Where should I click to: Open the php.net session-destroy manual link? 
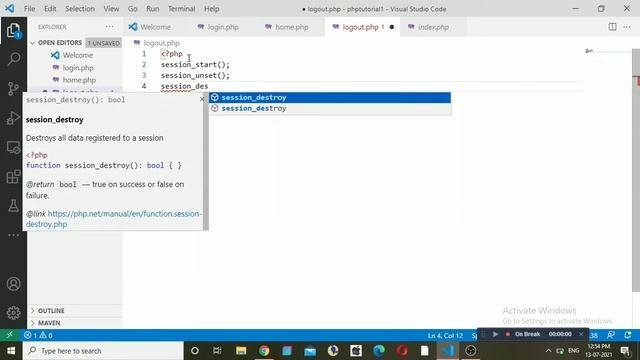pyautogui.click(x=113, y=219)
